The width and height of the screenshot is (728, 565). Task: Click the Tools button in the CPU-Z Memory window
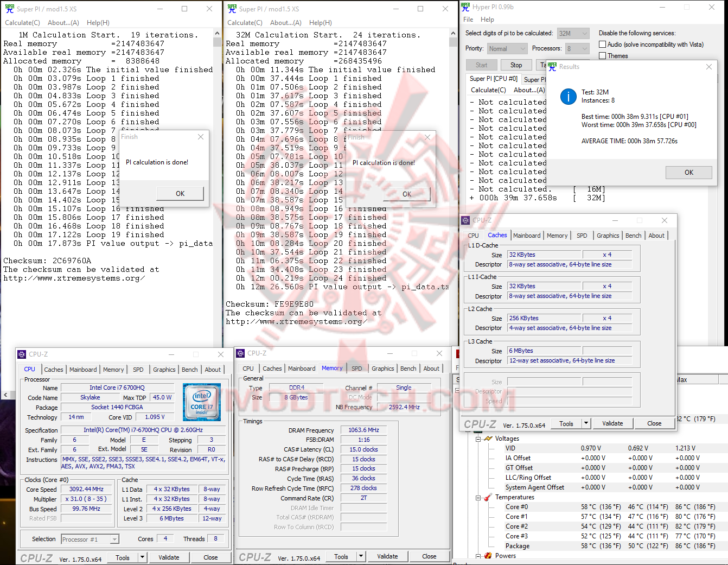(341, 556)
